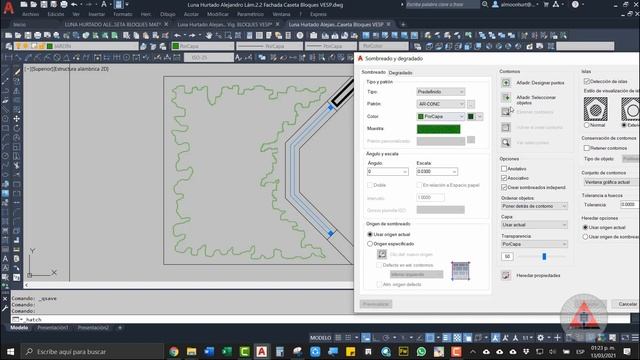Viewport: 640px width, 360px height.
Task: Toggle the Anotativo checkbox
Action: 504,169
